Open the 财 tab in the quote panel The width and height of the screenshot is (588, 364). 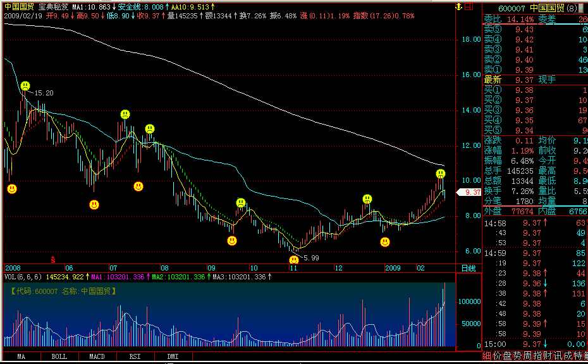[x=548, y=356]
